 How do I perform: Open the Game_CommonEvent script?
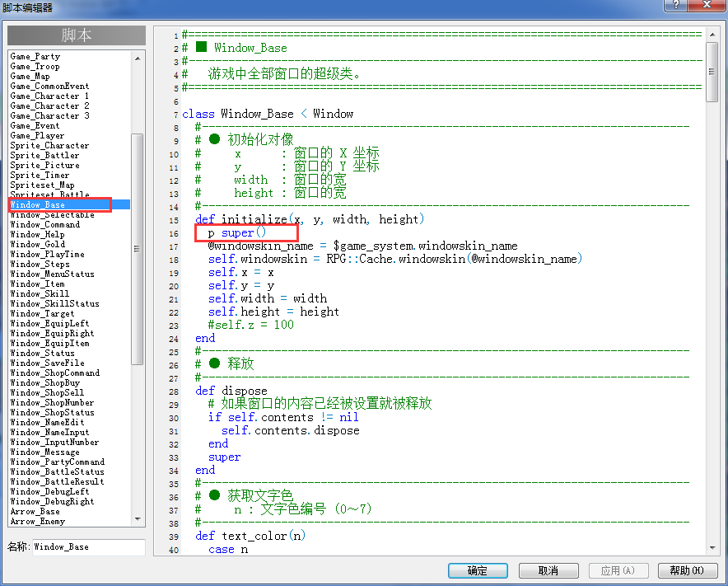click(x=49, y=86)
